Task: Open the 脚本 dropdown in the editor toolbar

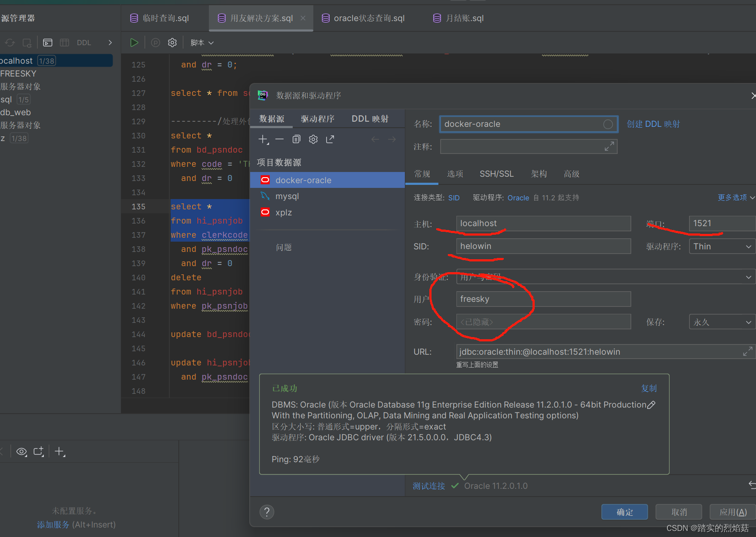Action: pyautogui.click(x=202, y=43)
